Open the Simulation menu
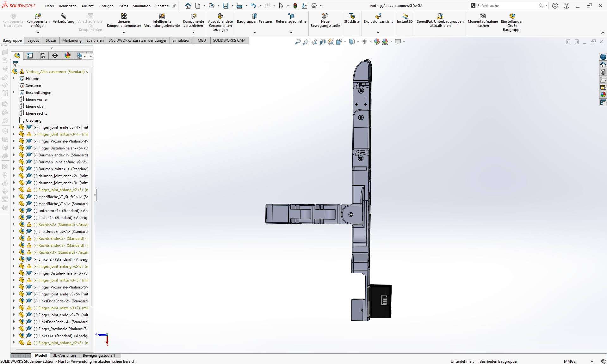The image size is (607, 364). [142, 6]
